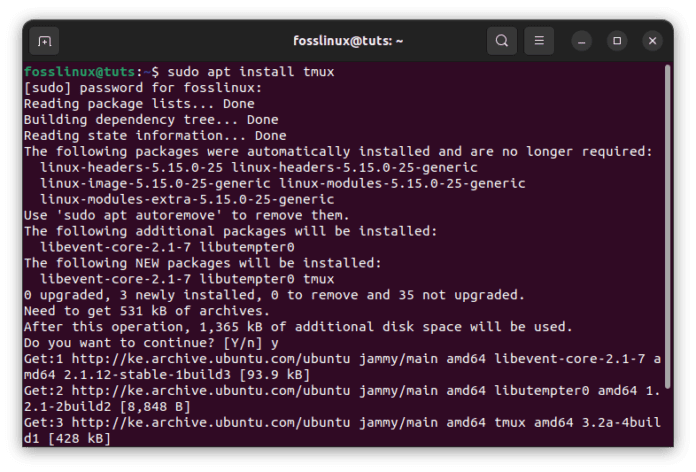Click the 'Do you want to continue?' line
This screenshot has height=472, width=696.
pos(151,343)
